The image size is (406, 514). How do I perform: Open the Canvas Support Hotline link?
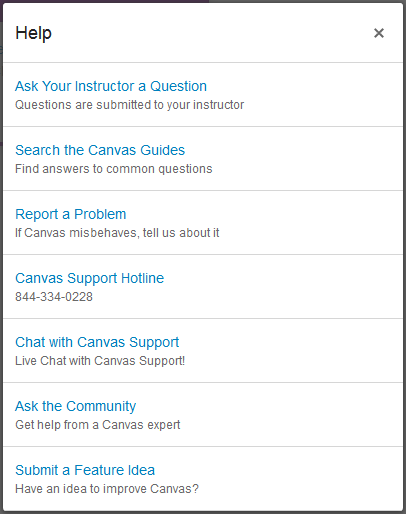tap(90, 278)
